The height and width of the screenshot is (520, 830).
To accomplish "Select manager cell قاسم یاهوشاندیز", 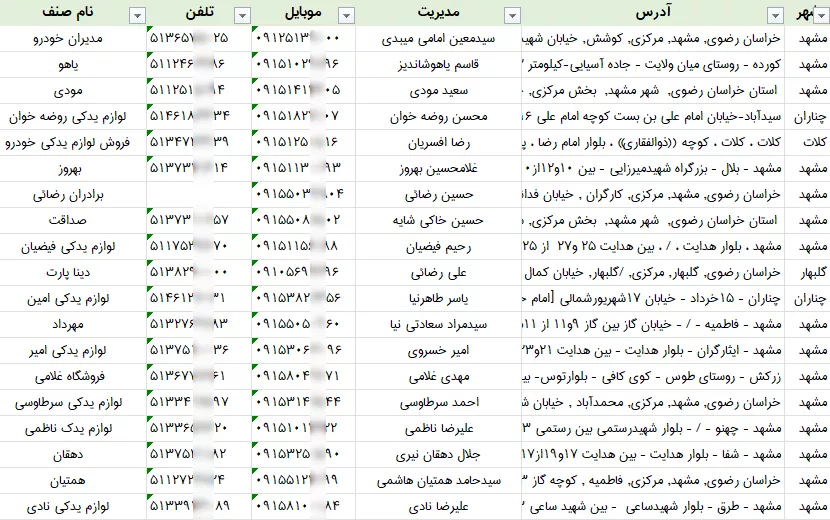I will [439, 65].
